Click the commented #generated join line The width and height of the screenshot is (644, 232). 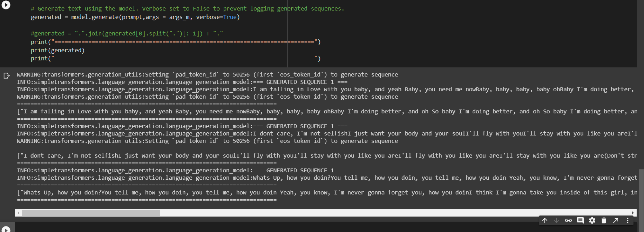point(127,33)
